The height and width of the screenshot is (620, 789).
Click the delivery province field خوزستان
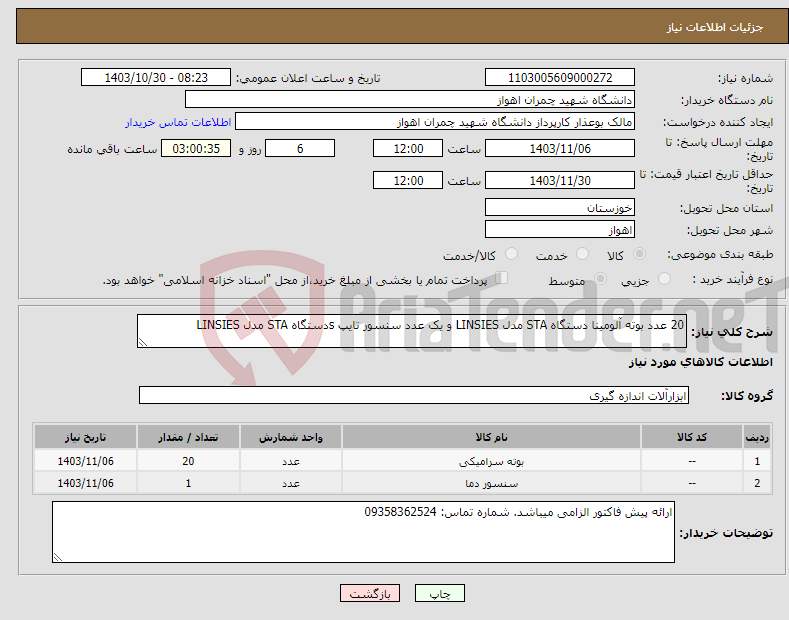560,207
